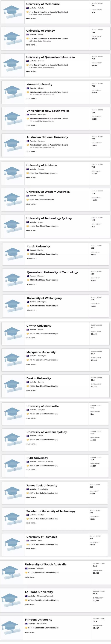Click Read More under La Trobe University

(x=30, y=605)
